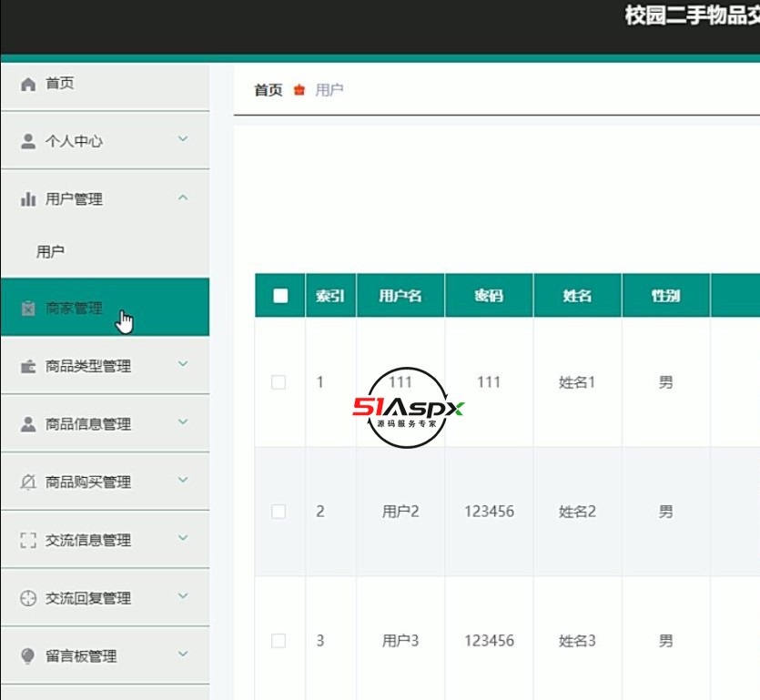Click the 用户名 column header
Screen dimensions: 760x700
[400, 296]
